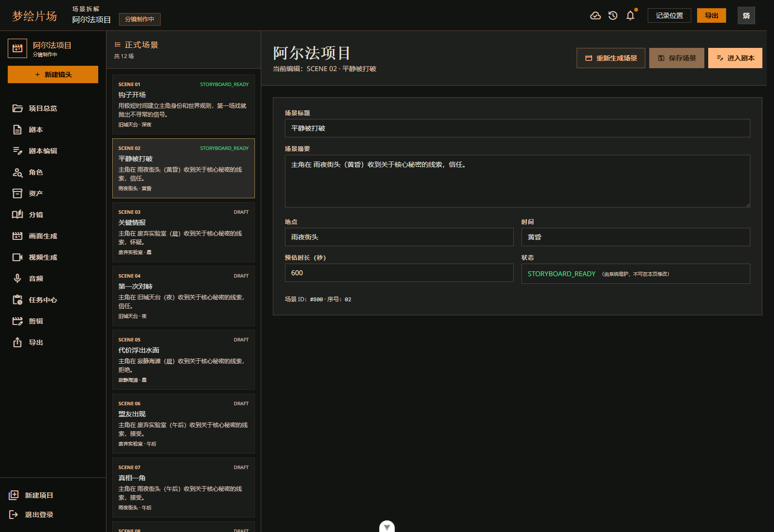Click the 地点 input field
Screen dimensions: 774x532
pyautogui.click(x=399, y=237)
